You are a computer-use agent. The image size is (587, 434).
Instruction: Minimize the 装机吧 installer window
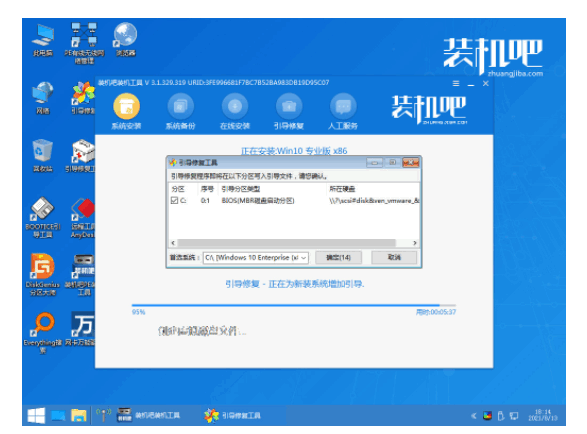point(471,84)
